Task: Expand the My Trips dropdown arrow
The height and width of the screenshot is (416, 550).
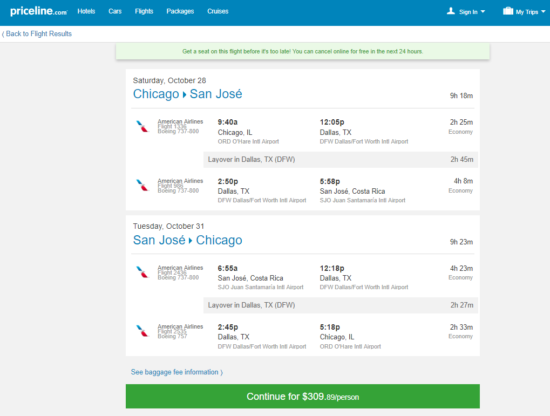Action: click(543, 12)
